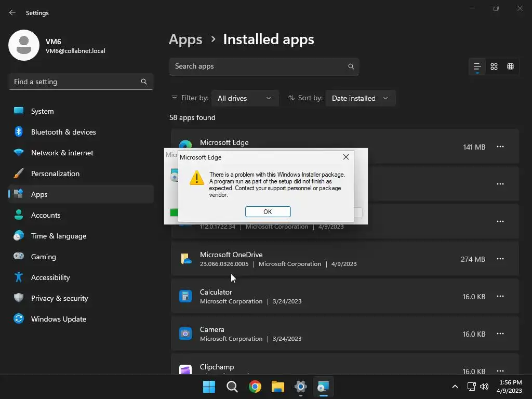Click the 141 MB size for Microsoft Edge

[x=474, y=147]
